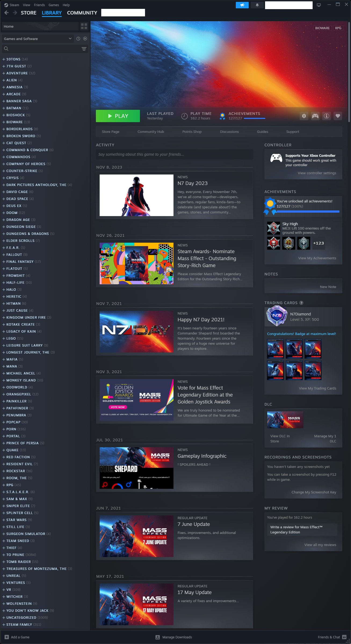Click the ready-to-play filter icon
This screenshot has width=351, height=644.
[x=85, y=39]
